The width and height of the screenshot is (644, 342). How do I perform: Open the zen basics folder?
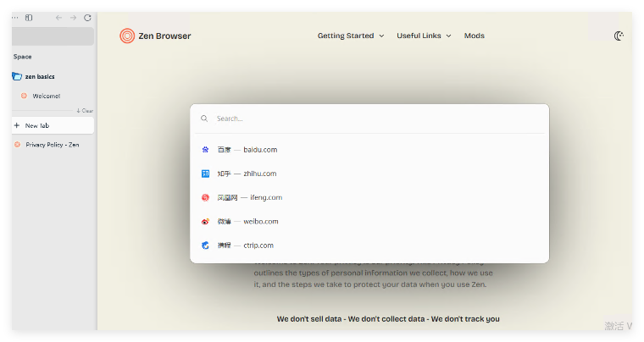coord(53,76)
